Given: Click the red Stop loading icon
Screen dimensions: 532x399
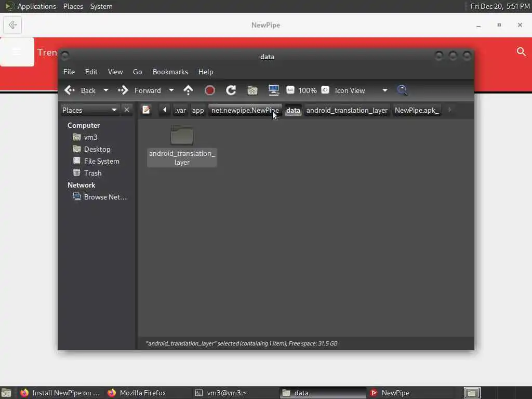Looking at the screenshot, I should point(210,90).
